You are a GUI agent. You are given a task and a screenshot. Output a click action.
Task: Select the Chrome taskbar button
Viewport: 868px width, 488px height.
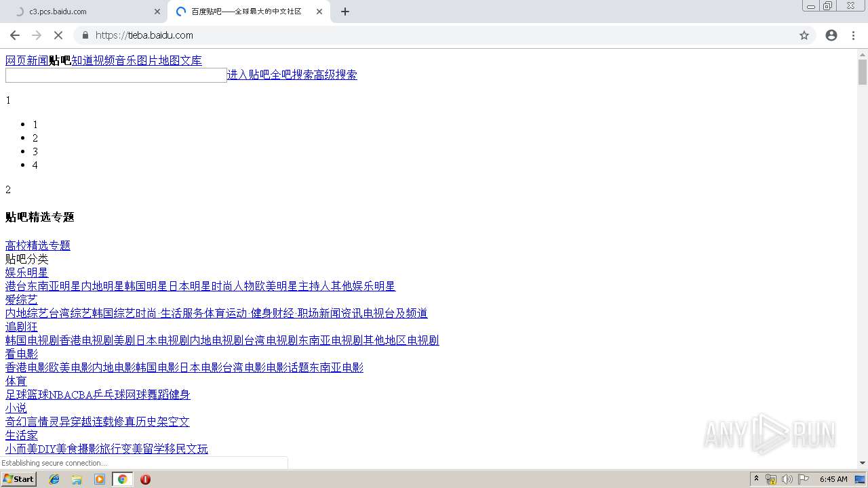[123, 479]
